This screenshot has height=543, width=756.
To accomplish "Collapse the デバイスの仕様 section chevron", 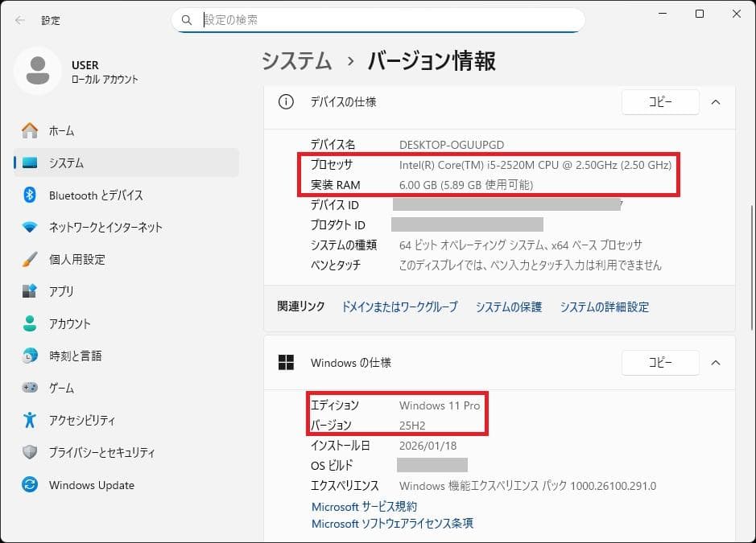I will [x=716, y=102].
